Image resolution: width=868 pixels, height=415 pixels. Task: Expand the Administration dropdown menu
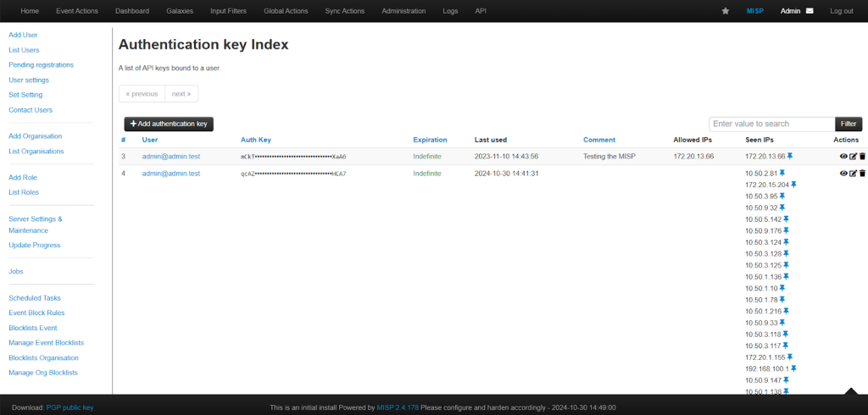(x=403, y=11)
